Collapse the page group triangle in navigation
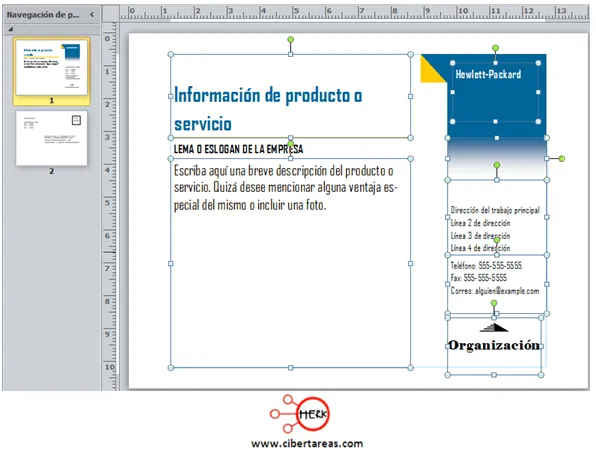 coord(11,29)
